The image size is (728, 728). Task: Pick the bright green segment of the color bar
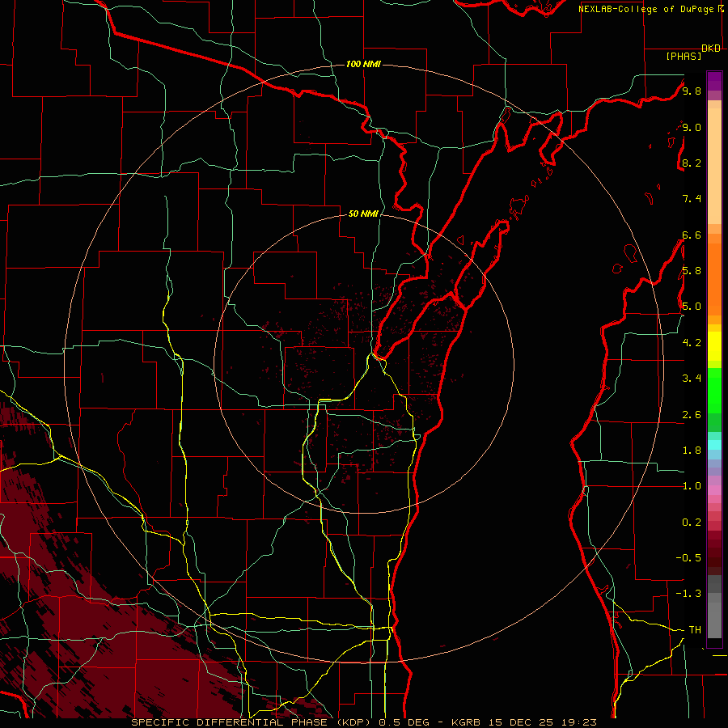pos(714,392)
